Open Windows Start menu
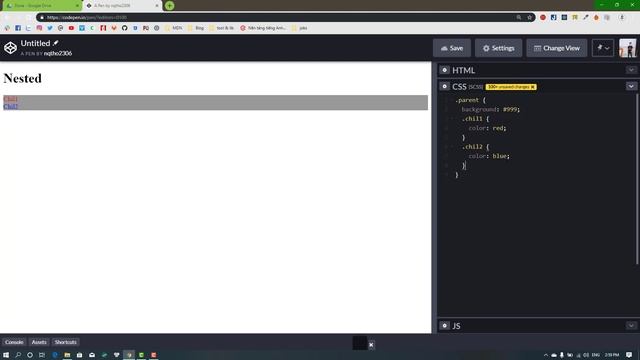This screenshot has width=640, height=360. (x=6, y=355)
